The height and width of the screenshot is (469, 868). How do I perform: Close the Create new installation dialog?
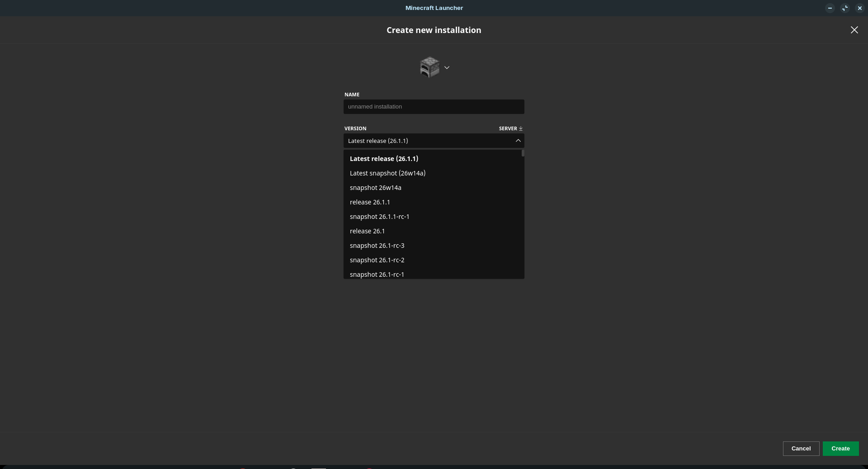[854, 30]
